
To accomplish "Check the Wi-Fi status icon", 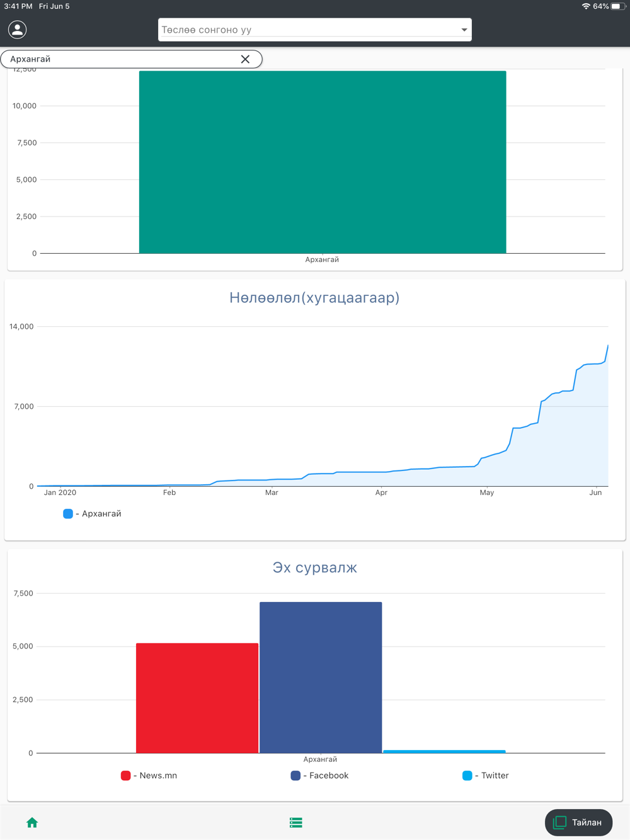I will (x=586, y=6).
